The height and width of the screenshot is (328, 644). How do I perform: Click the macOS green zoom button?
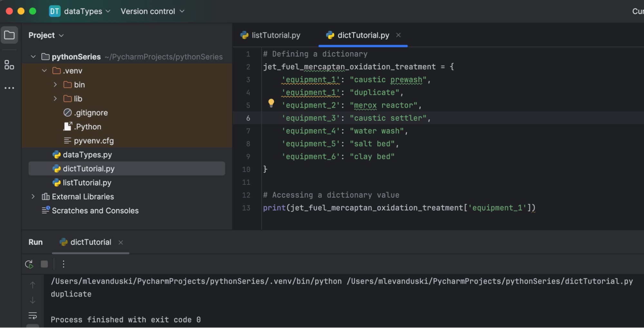(33, 11)
